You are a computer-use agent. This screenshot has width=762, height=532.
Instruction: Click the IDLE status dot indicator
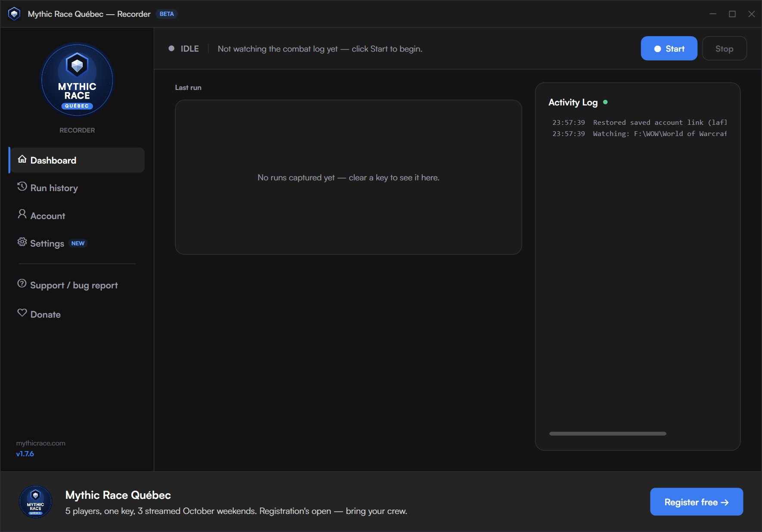(x=171, y=49)
